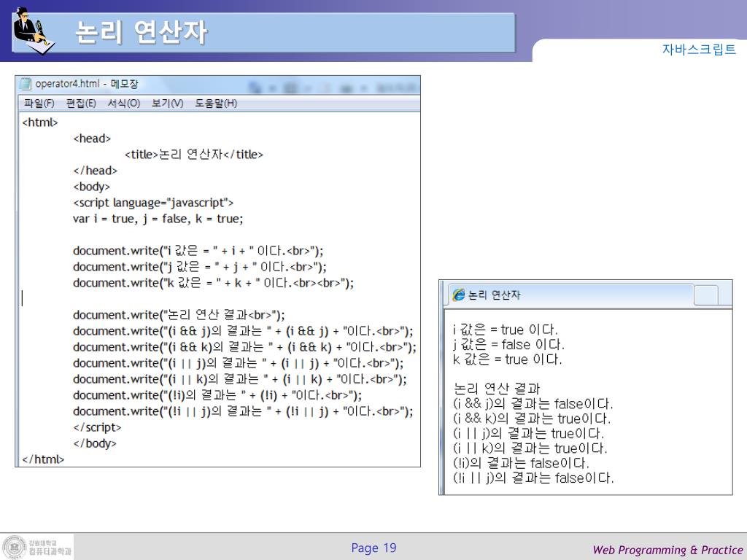Click the opening <body> tag line

[x=91, y=187]
